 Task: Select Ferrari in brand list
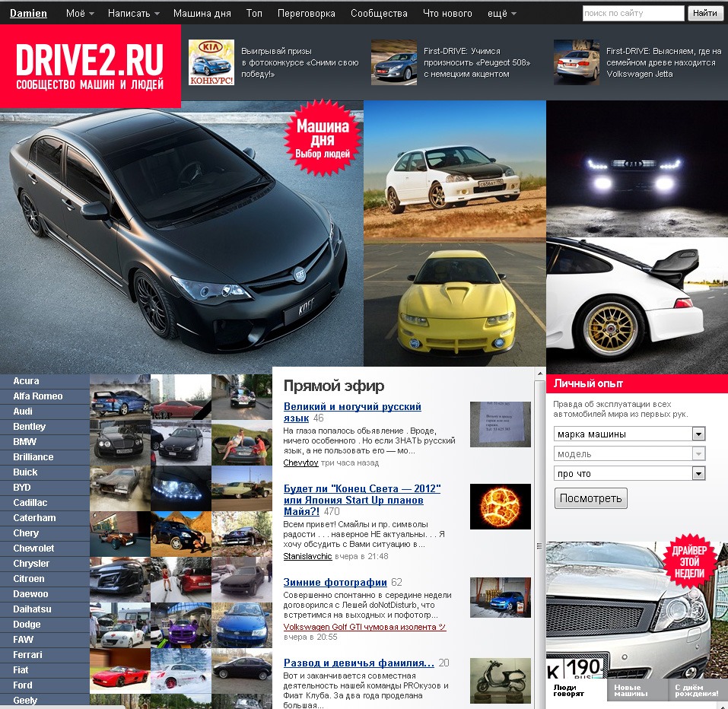pyautogui.click(x=27, y=655)
